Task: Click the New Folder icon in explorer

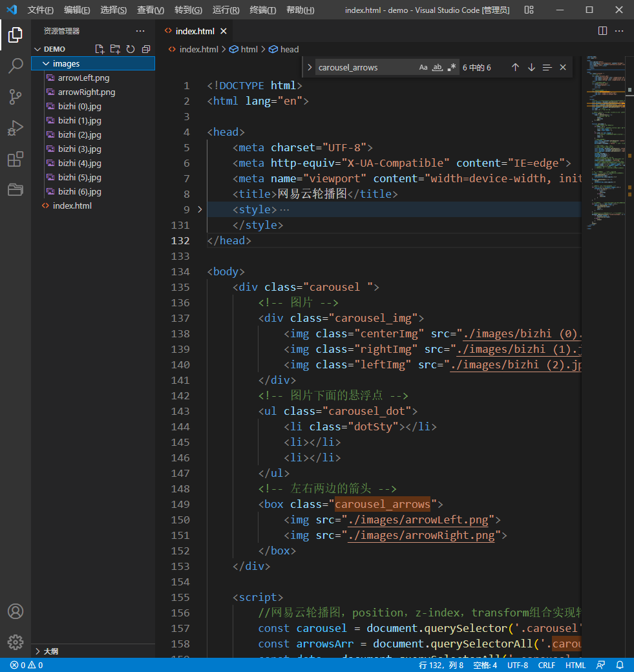Action: pos(115,49)
